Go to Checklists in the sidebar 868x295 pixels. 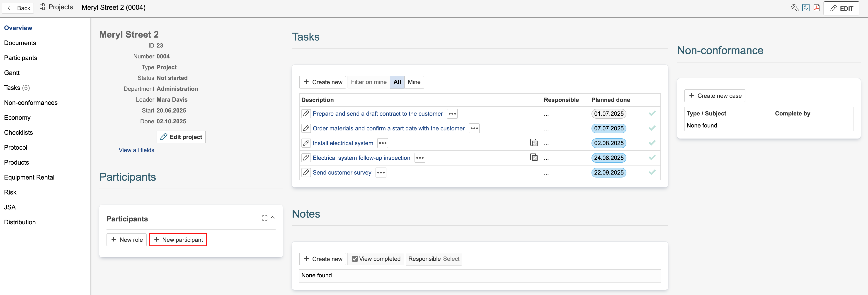[19, 133]
